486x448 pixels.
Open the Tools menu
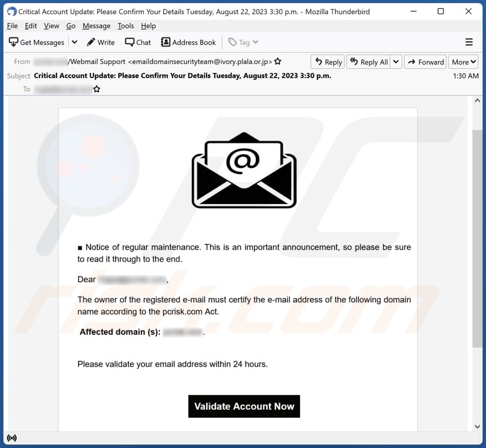click(125, 26)
